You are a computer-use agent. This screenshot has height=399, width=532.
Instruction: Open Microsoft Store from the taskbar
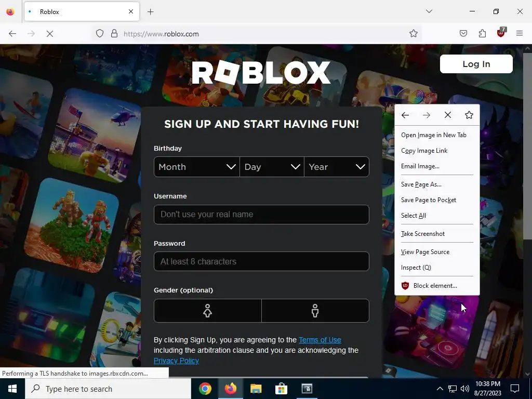click(x=281, y=389)
